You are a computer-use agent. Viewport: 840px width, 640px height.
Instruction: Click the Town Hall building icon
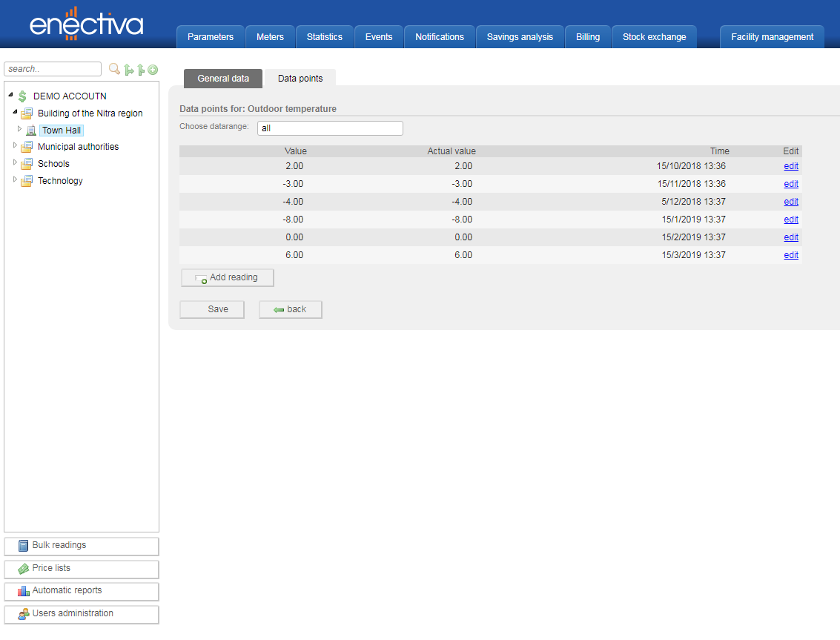pos(31,131)
